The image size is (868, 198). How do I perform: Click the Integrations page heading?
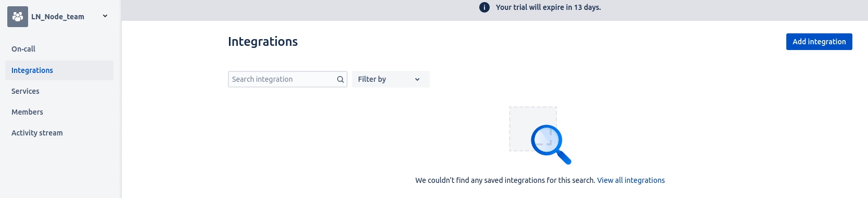pos(263,42)
